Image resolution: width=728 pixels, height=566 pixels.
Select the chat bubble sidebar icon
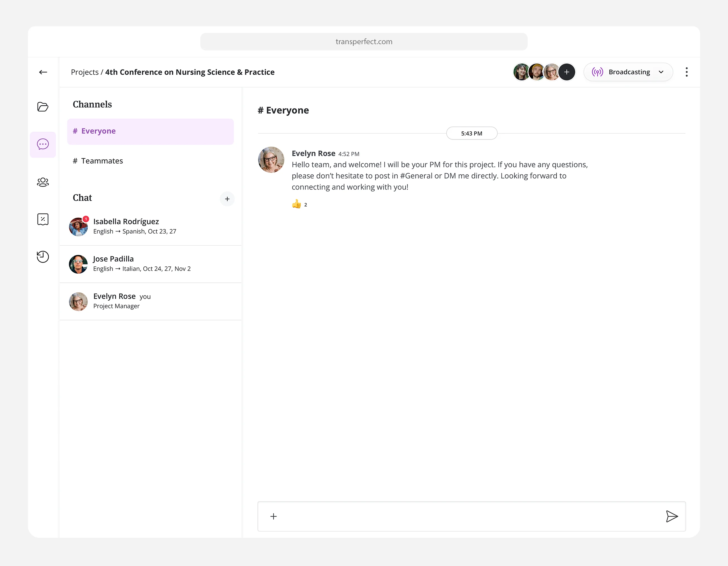coord(43,144)
